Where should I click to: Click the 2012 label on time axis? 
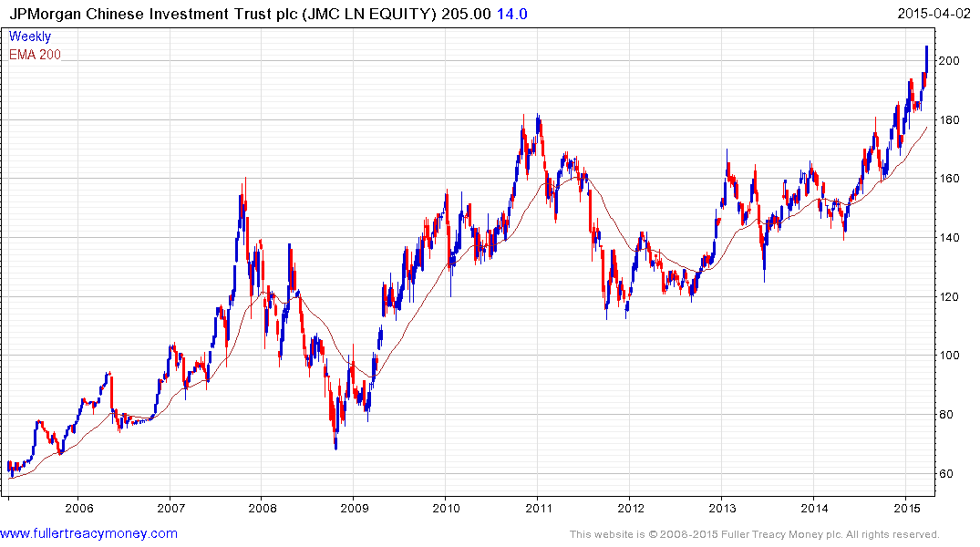pos(631,508)
